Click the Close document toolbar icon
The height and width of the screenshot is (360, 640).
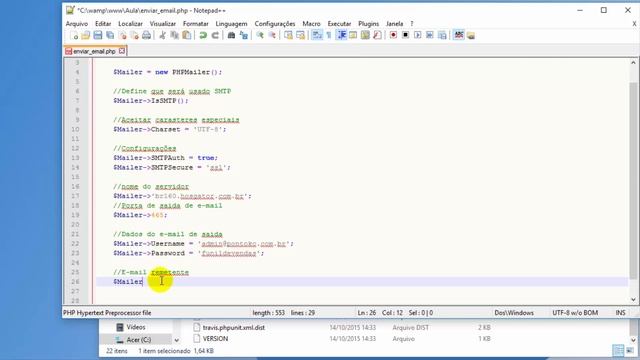pos(122,36)
